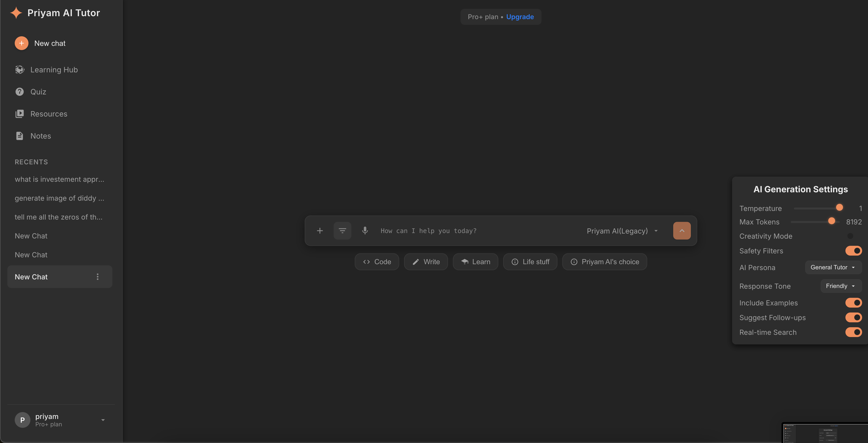The image size is (868, 443).
Task: Click the plus attachment icon in chat bar
Action: [320, 231]
